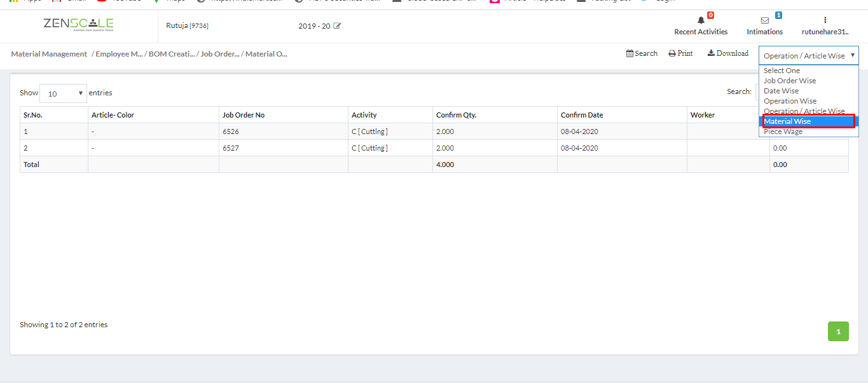The image size is (868, 385).
Task: Sort by Job Order No column
Action: point(284,115)
